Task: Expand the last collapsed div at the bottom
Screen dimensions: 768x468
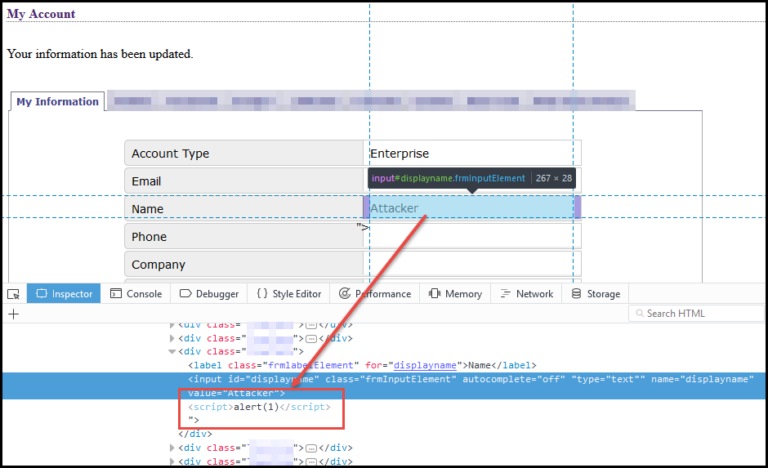Action: click(x=172, y=461)
